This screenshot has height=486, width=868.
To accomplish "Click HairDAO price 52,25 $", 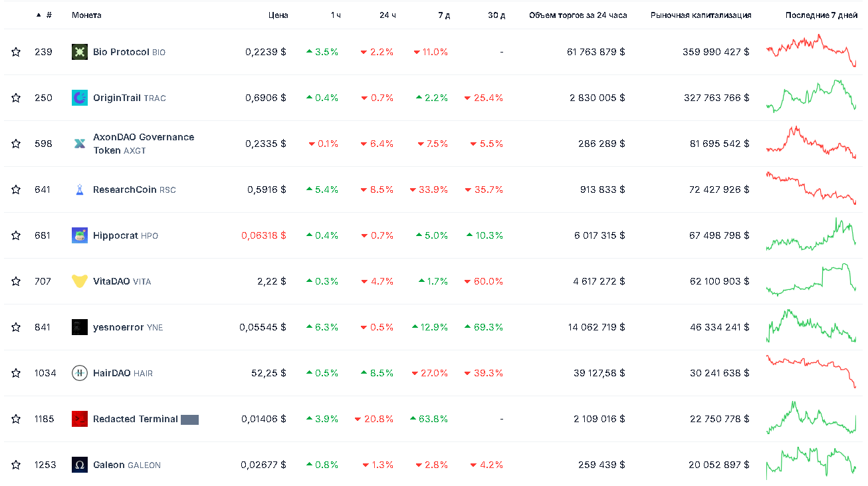I will 269,373.
